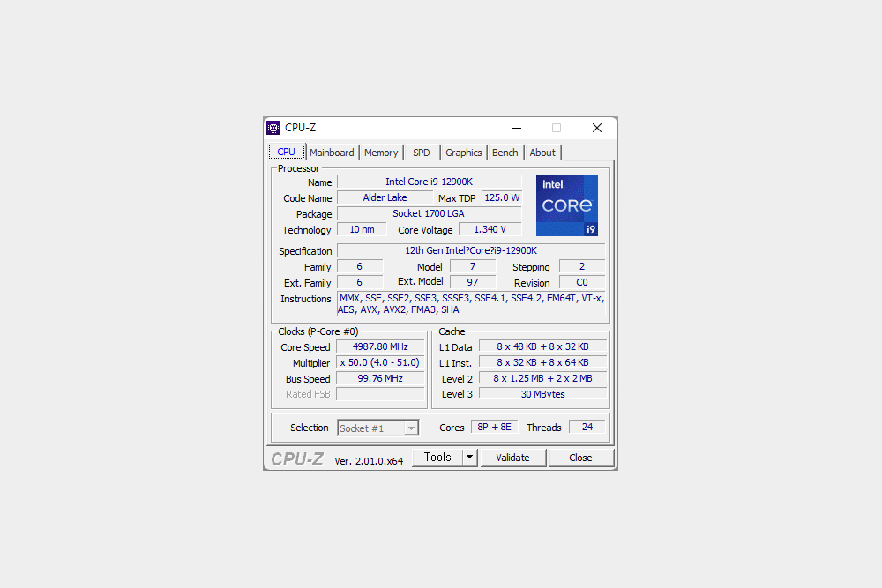
Task: Click the Family value '6'
Action: pyautogui.click(x=360, y=266)
